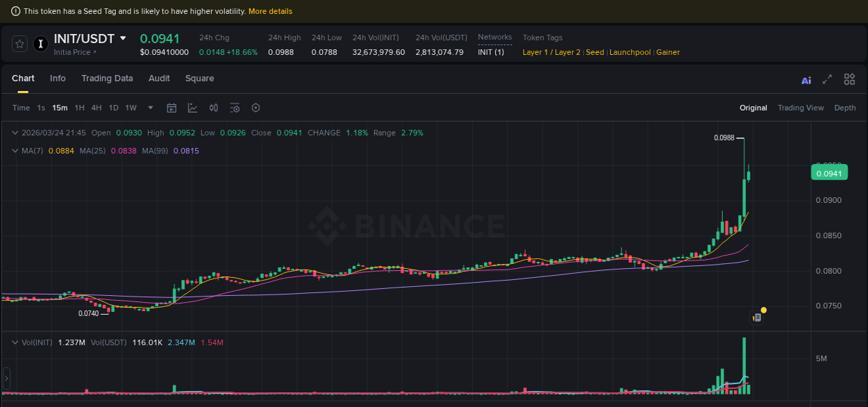Open the Launchpool token tag
This screenshot has height=407, width=868.
pos(630,52)
